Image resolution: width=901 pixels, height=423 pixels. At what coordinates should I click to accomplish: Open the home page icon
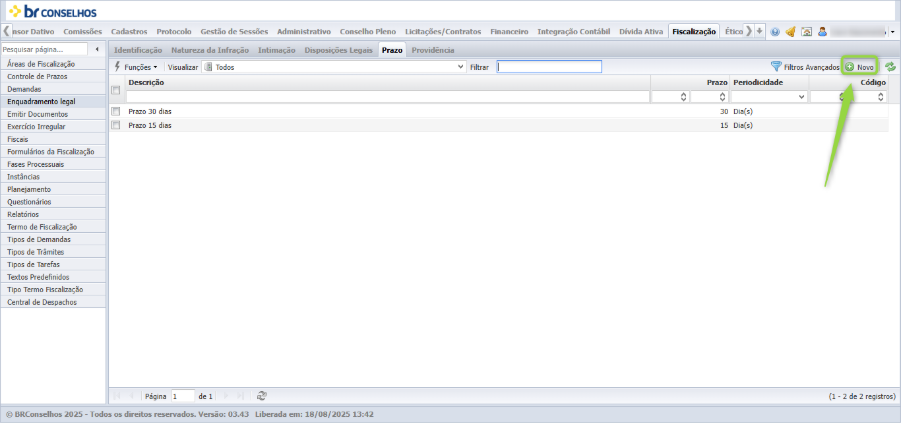pos(806,32)
